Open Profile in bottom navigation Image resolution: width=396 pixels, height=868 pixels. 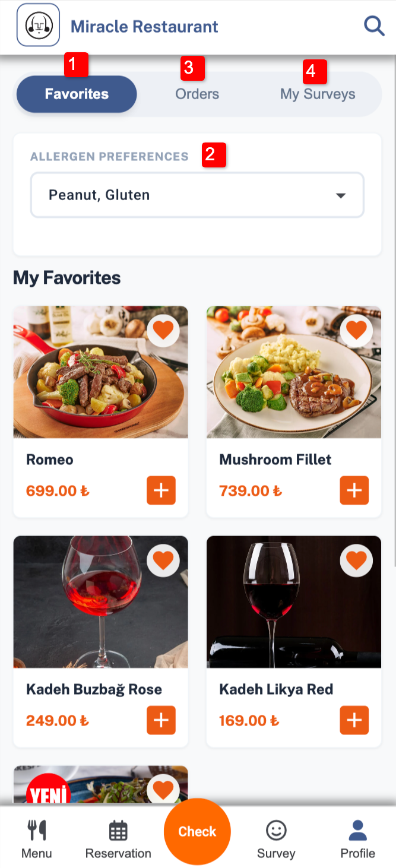(x=357, y=840)
